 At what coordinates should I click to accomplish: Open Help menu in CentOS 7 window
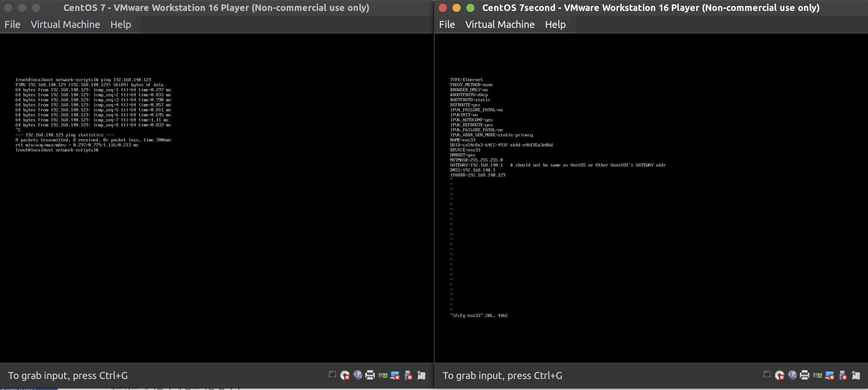click(x=121, y=24)
